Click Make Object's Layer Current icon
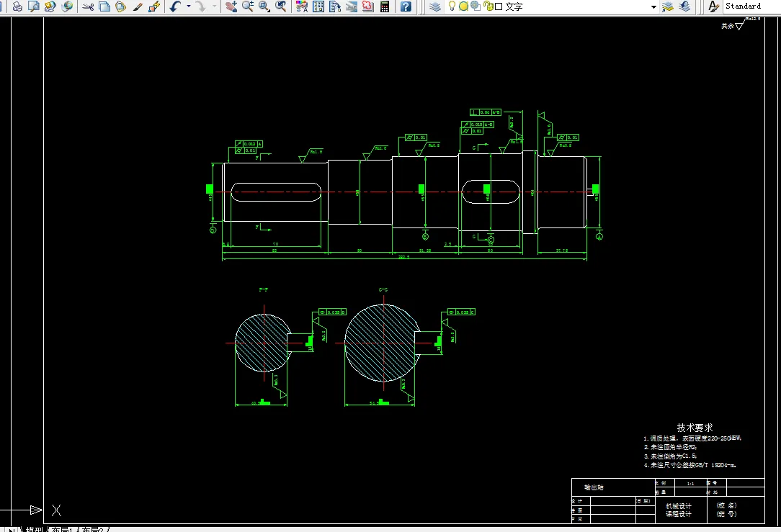Screen dimensions: 781x532 pos(668,6)
